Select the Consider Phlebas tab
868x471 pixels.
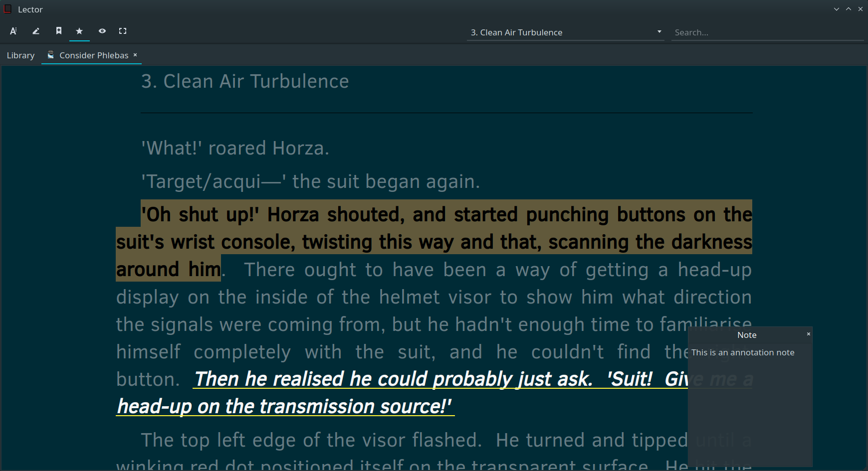(94, 55)
